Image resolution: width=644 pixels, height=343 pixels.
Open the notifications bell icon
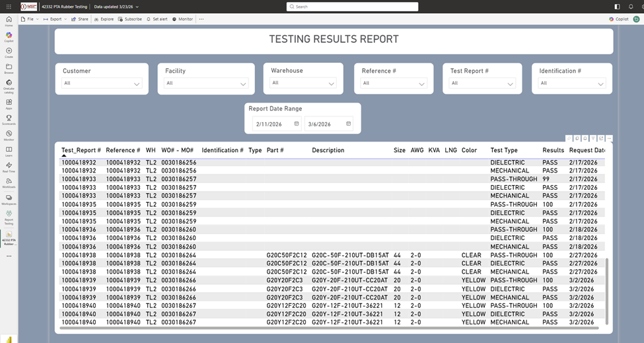click(x=630, y=6)
